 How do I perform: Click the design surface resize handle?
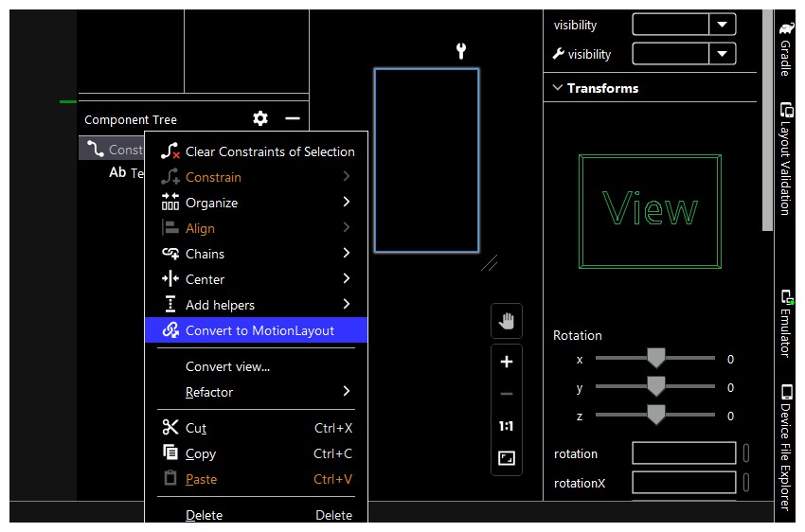pos(490,263)
